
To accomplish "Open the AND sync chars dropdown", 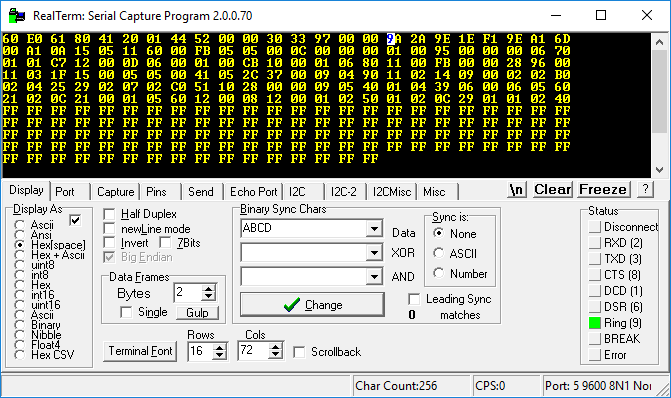I will click(x=374, y=276).
